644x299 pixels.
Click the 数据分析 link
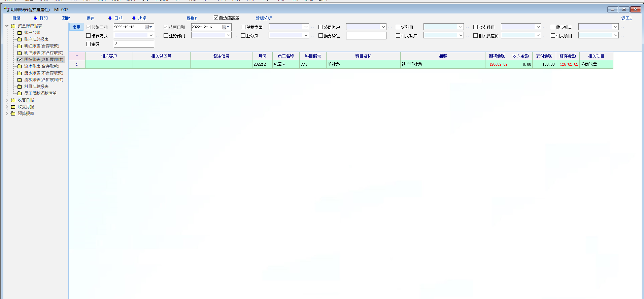click(263, 18)
